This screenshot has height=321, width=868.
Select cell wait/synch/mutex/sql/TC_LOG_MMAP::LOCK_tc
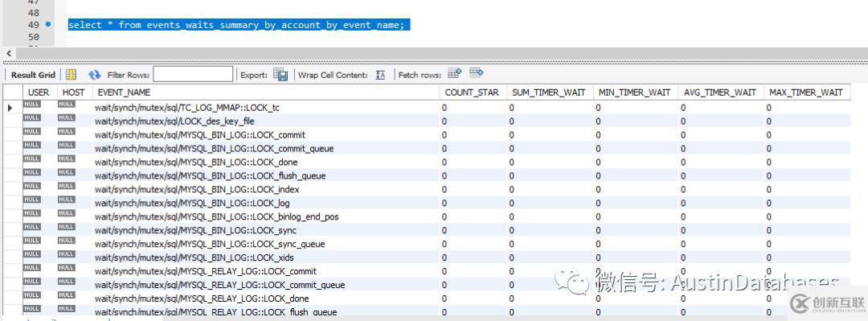click(x=187, y=108)
